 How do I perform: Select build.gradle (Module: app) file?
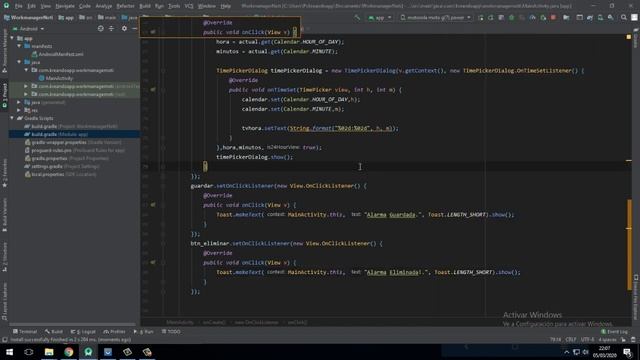click(x=56, y=134)
